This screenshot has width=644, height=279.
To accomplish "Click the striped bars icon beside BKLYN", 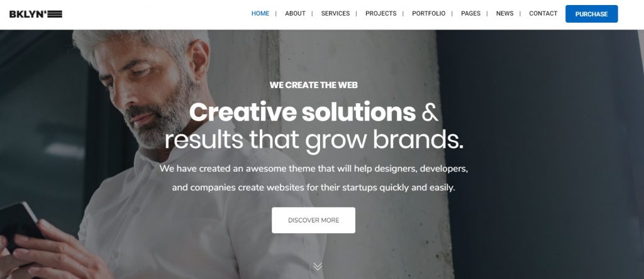I will [x=55, y=14].
